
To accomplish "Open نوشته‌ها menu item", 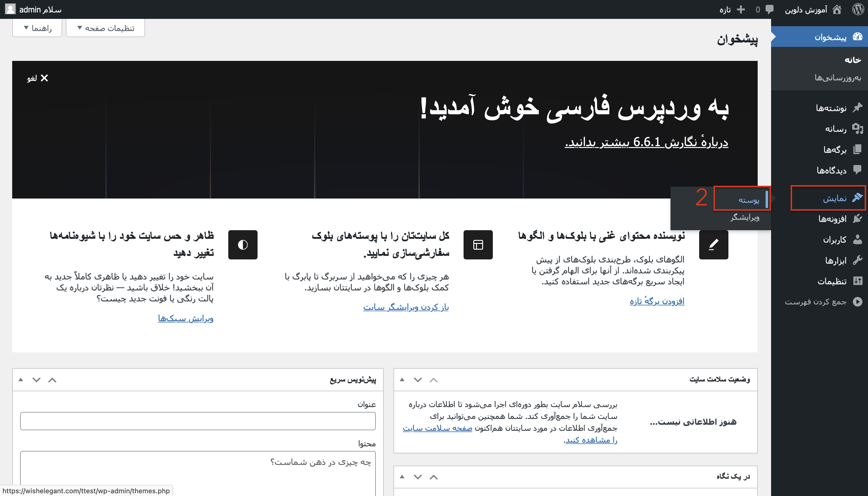I will point(820,108).
